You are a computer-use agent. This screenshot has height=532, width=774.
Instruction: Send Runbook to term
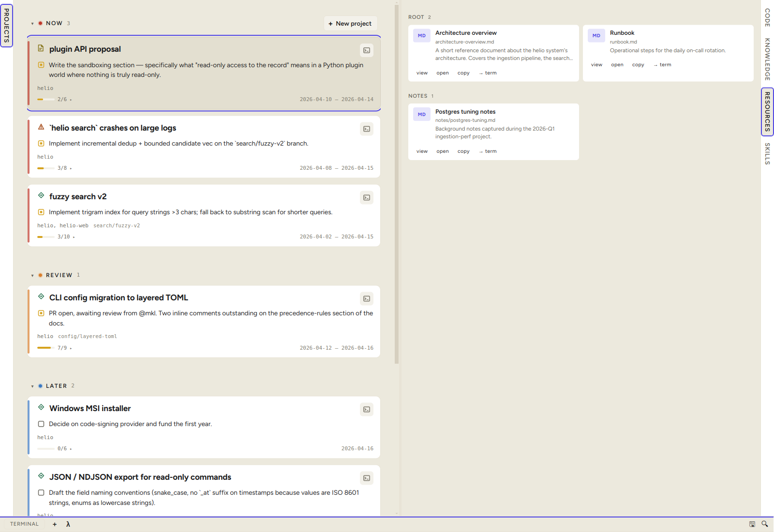click(x=662, y=65)
